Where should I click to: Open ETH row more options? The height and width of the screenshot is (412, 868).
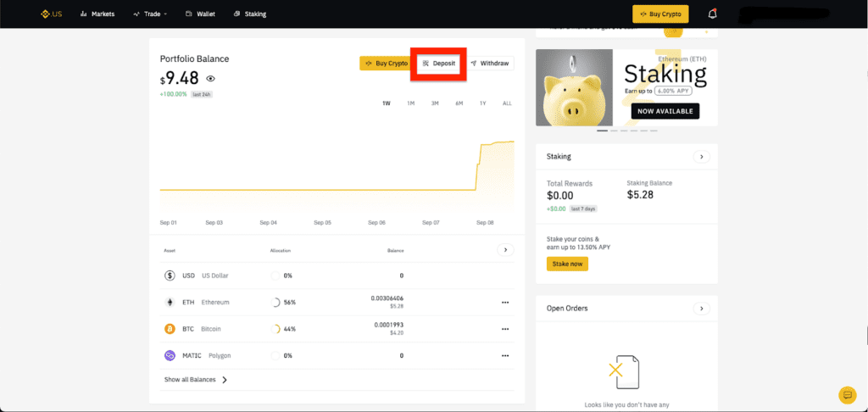(505, 303)
